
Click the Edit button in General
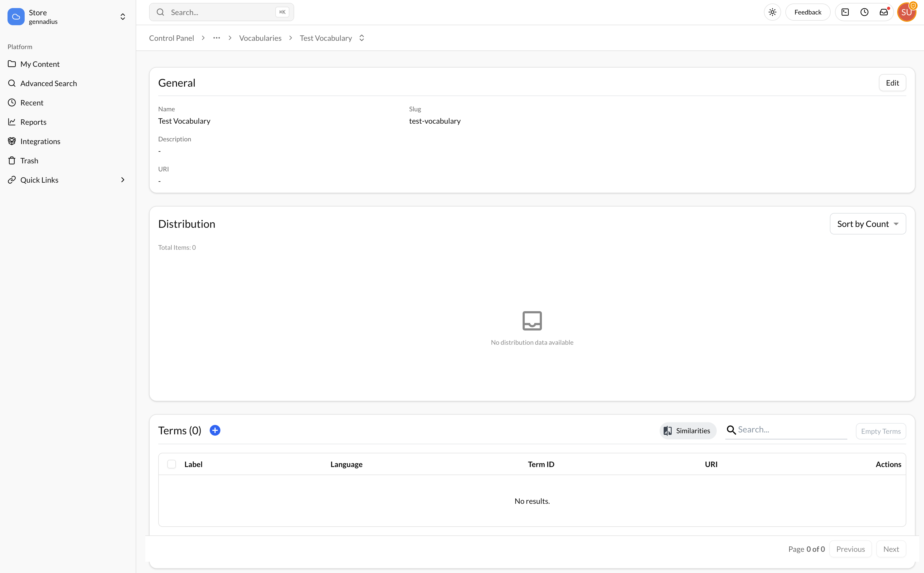click(x=892, y=83)
